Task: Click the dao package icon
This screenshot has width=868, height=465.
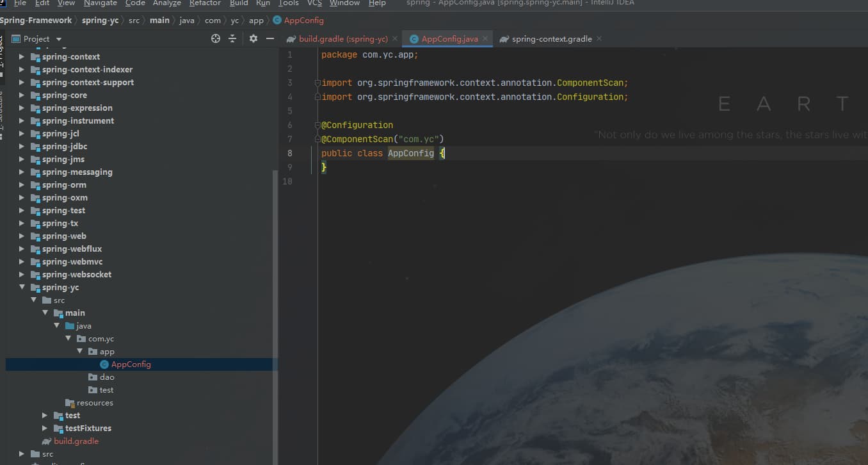Action: coord(93,377)
